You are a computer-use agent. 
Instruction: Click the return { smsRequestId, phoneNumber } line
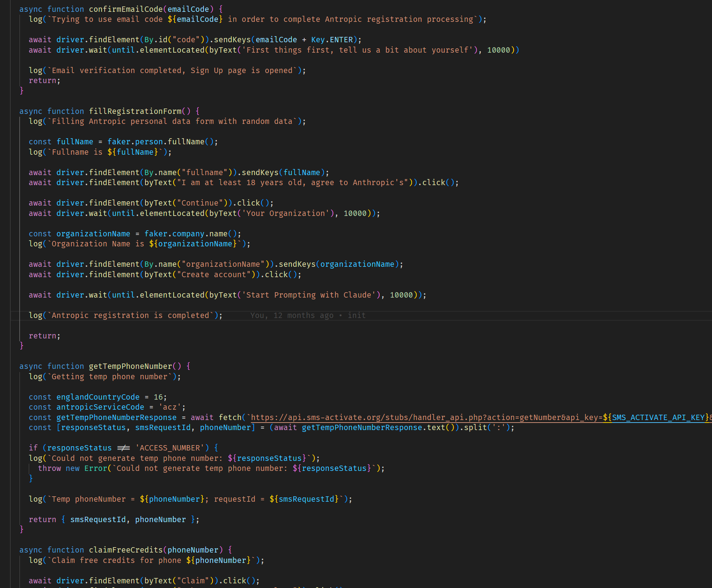114,520
